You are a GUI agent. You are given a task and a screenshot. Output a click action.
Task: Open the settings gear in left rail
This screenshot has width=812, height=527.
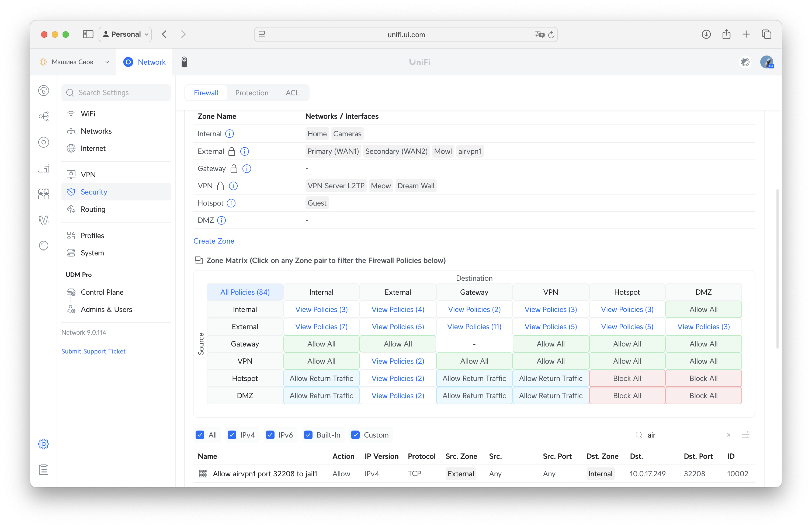44,444
